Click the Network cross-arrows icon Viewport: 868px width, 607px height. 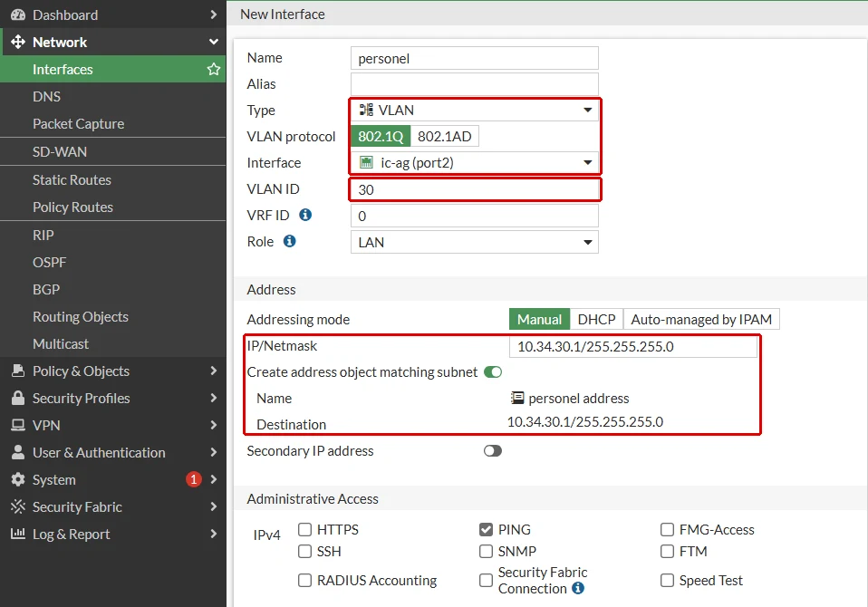pos(18,42)
